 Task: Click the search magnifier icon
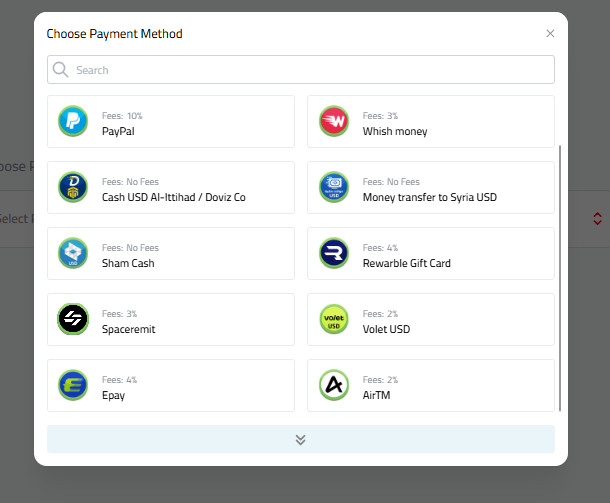click(60, 70)
